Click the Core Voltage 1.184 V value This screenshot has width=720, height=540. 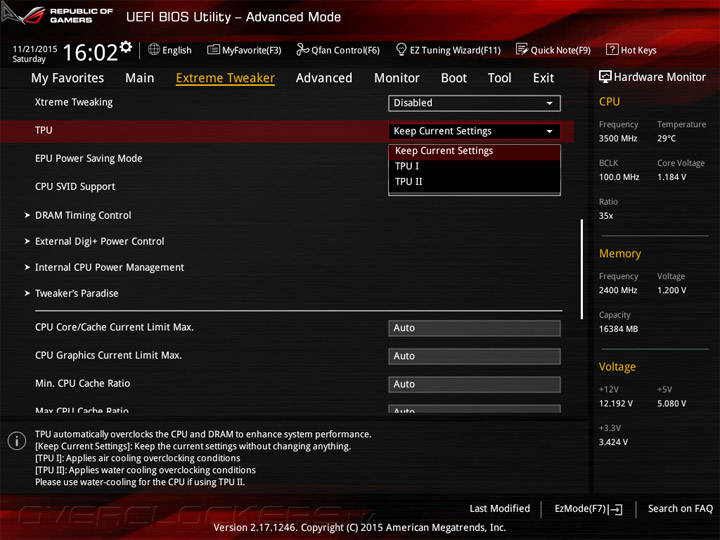point(672,177)
